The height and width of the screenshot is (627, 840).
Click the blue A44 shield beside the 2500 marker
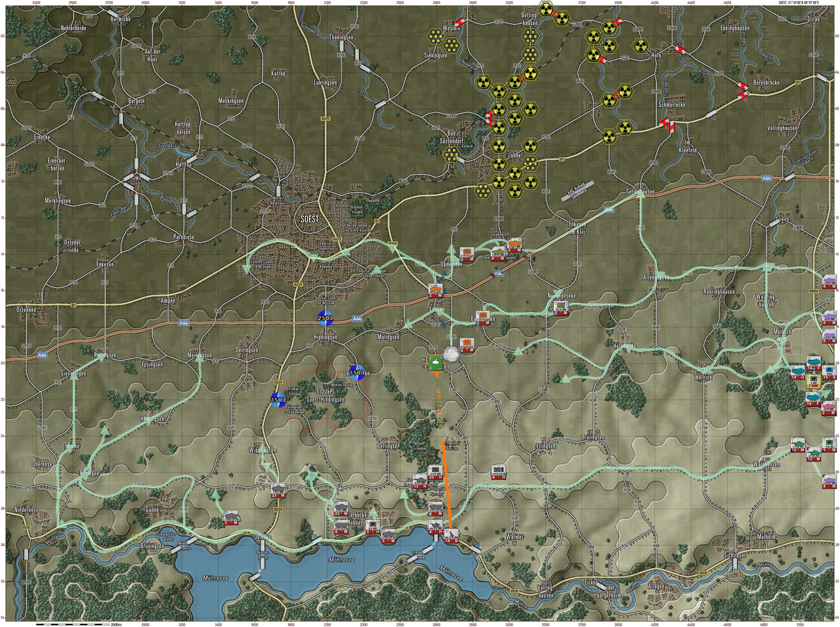357,319
